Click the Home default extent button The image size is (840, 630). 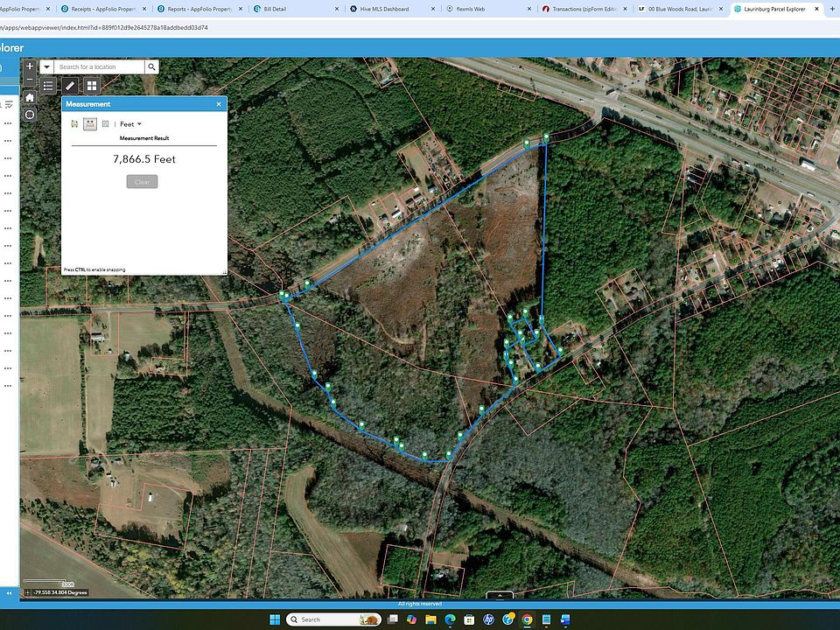pyautogui.click(x=29, y=98)
